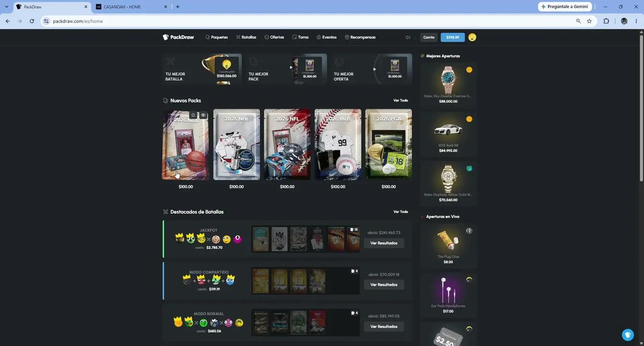
Task: Expand the tab search dropdown arrow
Action: pyautogui.click(x=6, y=7)
